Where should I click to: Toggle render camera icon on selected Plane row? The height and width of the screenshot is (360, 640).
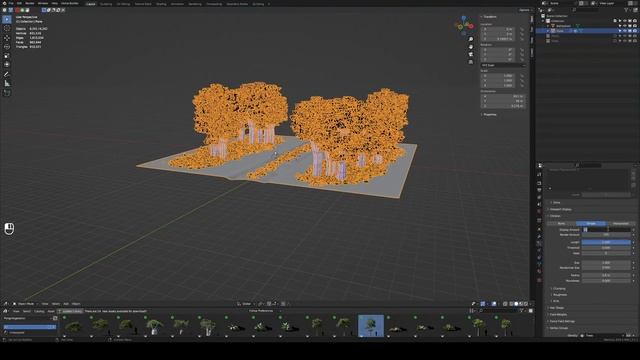tap(634, 31)
